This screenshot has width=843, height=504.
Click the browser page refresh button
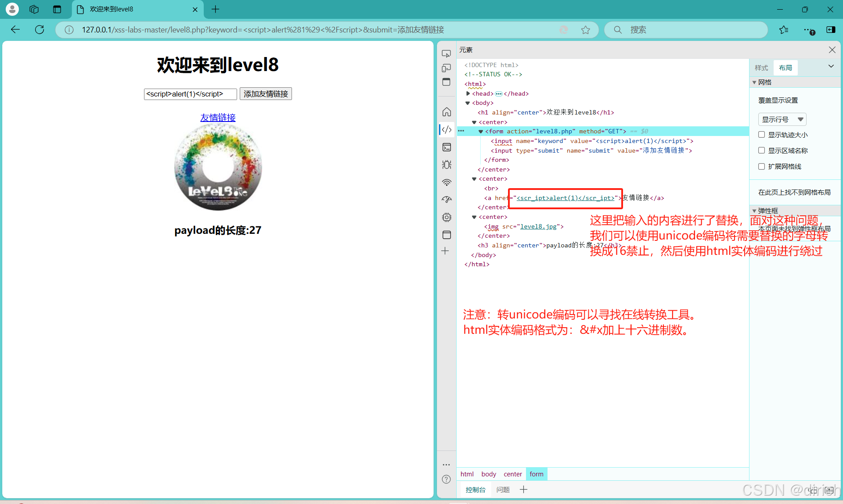[x=40, y=30]
